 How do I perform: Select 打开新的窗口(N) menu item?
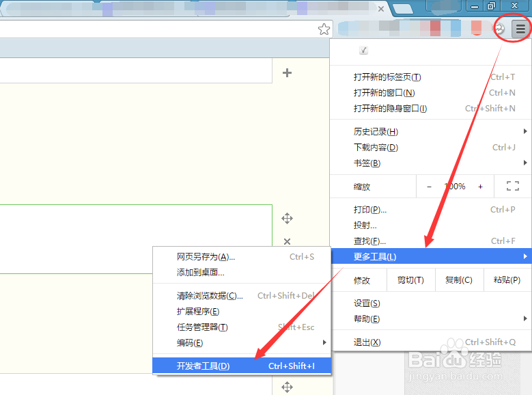[x=431, y=93]
